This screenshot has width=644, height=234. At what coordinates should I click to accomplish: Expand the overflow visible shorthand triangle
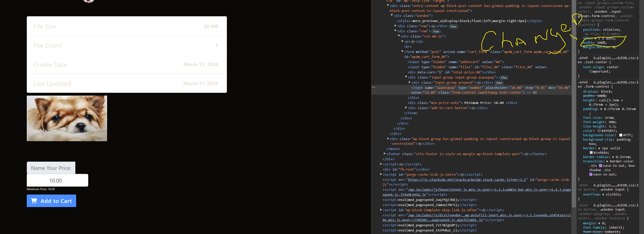[603, 195]
